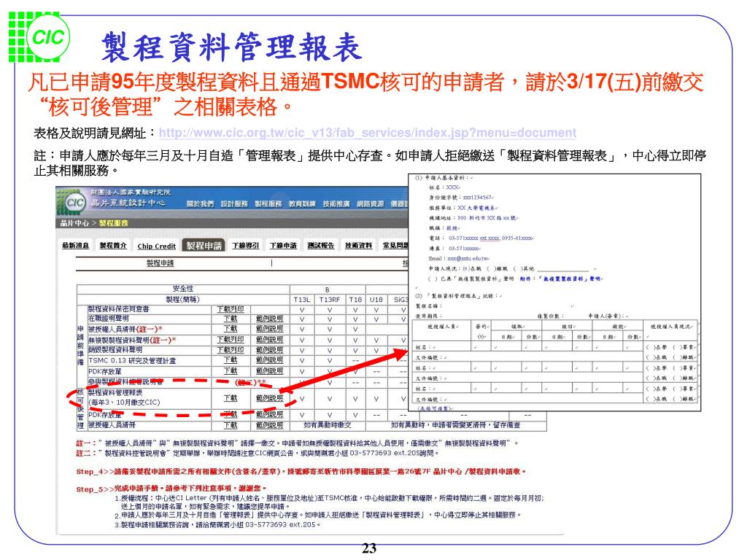The height and width of the screenshot is (560, 747).
Task: Switch to the 最新消息 tab
Action: [75, 246]
